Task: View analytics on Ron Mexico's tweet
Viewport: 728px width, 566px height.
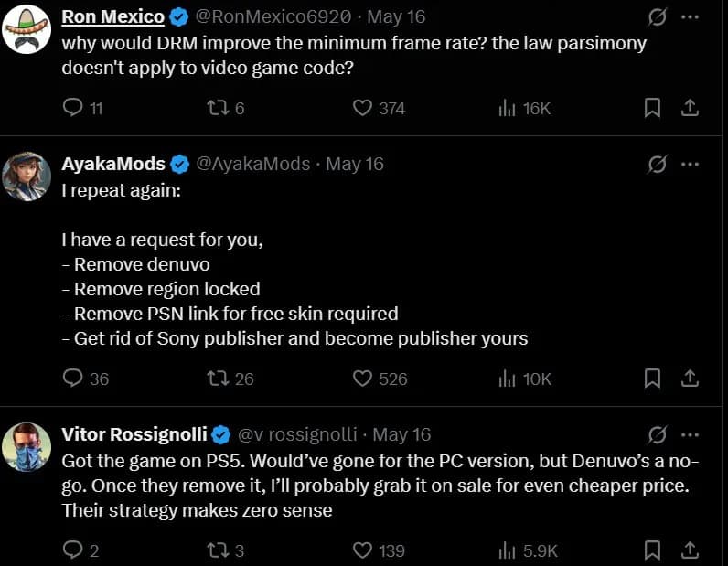Action: point(507,108)
